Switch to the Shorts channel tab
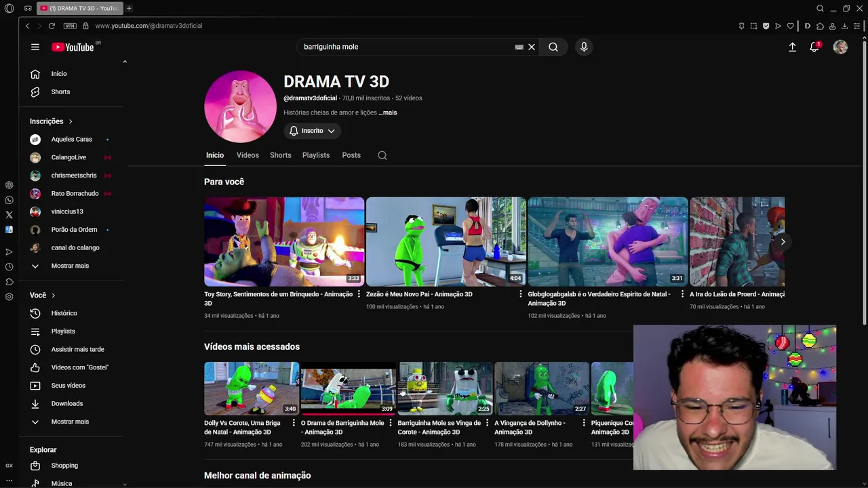Viewport: 868px width, 488px height. [280, 155]
